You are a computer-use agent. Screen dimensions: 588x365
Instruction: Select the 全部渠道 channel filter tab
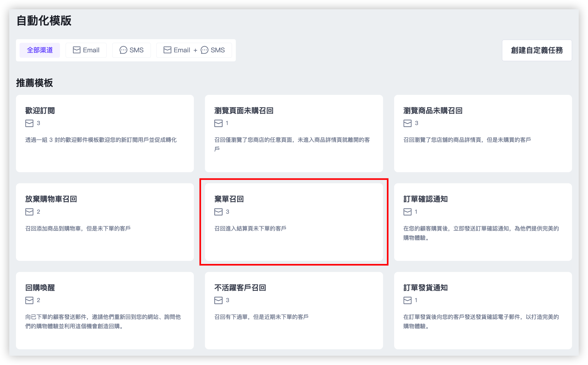click(x=40, y=50)
